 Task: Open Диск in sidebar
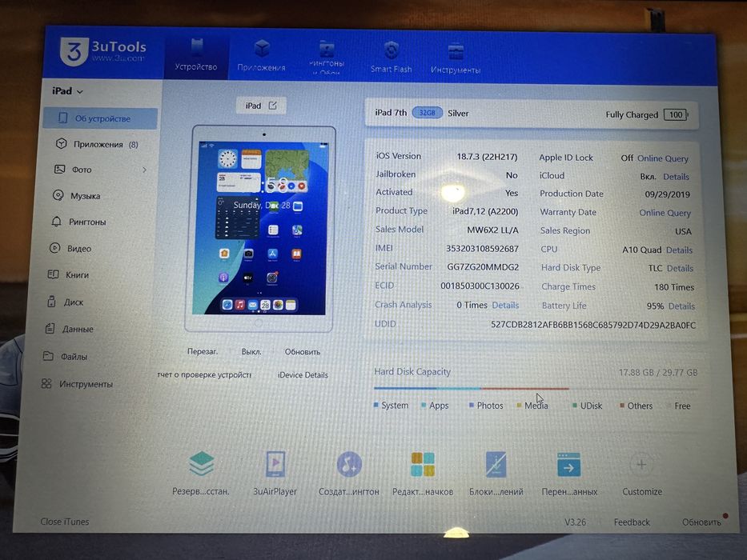[x=65, y=302]
